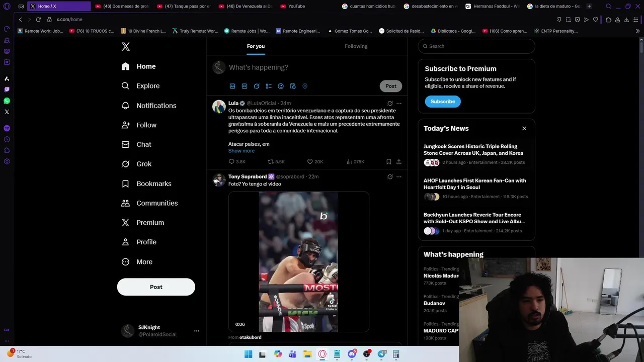Click Subscribe to Premium button
The image size is (644, 362).
pyautogui.click(x=443, y=102)
